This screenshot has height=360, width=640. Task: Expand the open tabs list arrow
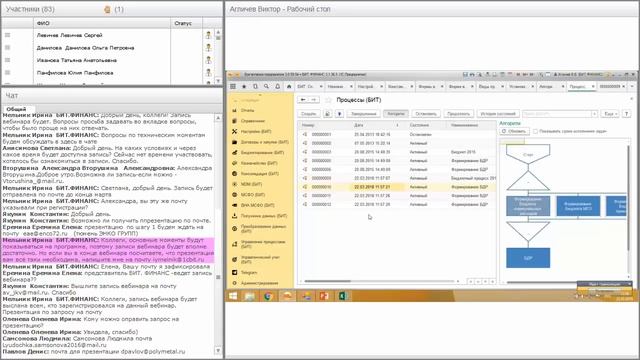pos(631,87)
